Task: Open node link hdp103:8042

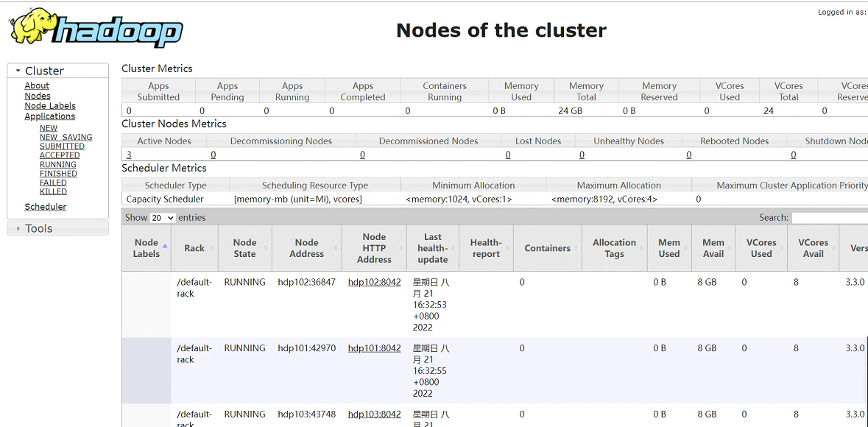Action: click(x=374, y=414)
